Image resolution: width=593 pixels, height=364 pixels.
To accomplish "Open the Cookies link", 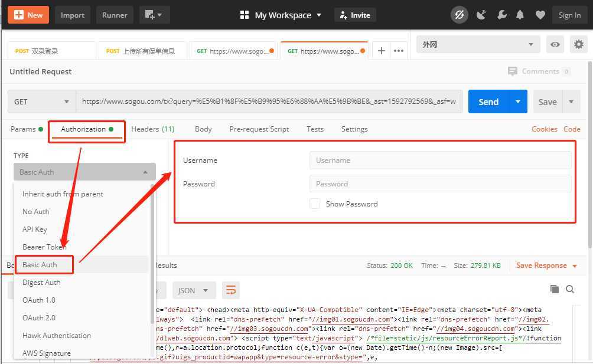I will (x=544, y=129).
